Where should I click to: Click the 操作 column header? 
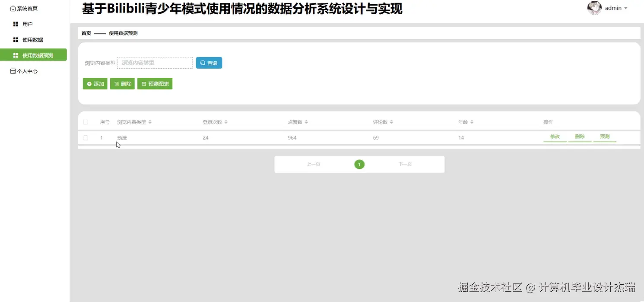548,122
